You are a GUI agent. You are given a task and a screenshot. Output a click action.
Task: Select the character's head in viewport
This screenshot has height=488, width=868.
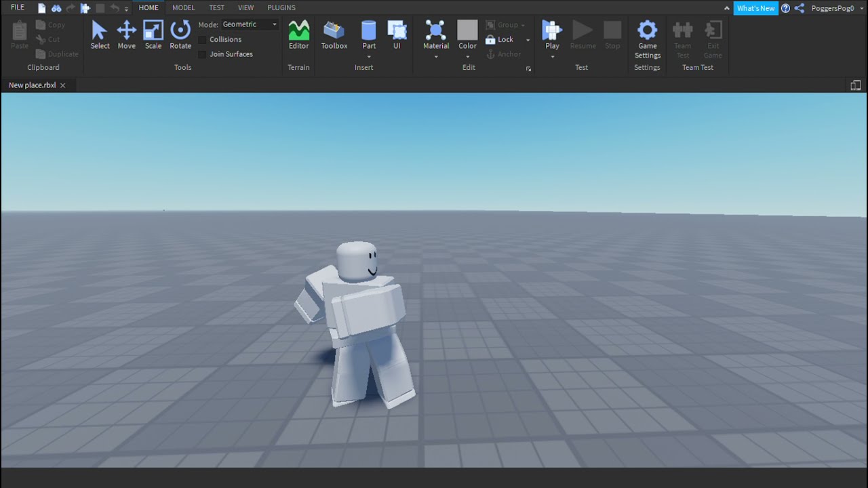pyautogui.click(x=357, y=262)
